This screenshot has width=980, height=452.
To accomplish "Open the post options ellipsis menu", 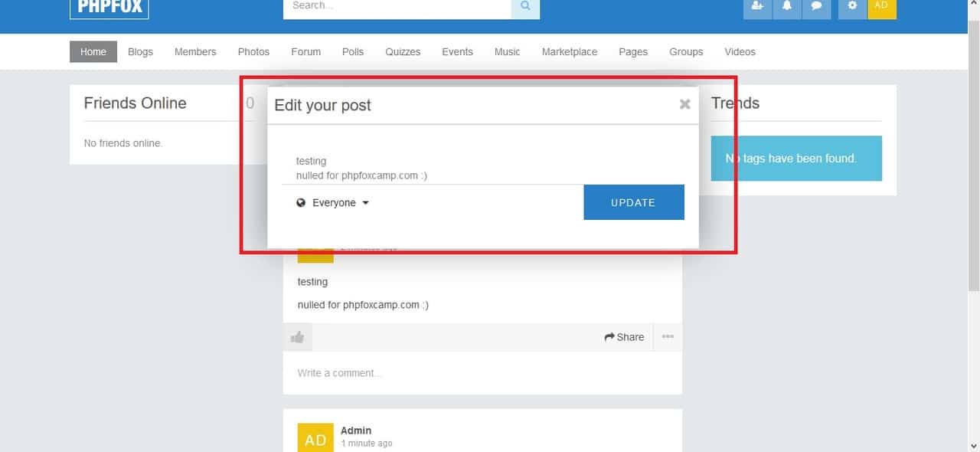I will [x=668, y=337].
